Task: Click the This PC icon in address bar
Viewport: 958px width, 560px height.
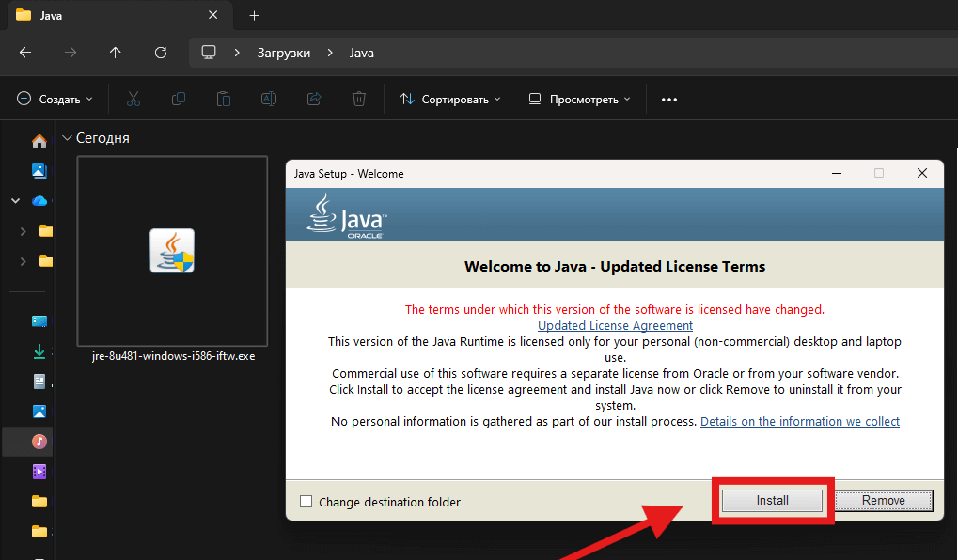Action: coord(209,53)
